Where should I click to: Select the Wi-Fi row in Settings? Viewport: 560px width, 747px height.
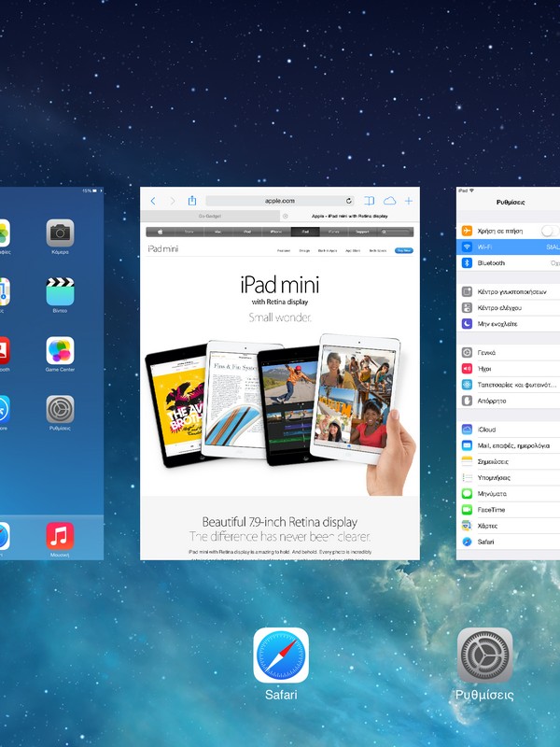tap(508, 247)
